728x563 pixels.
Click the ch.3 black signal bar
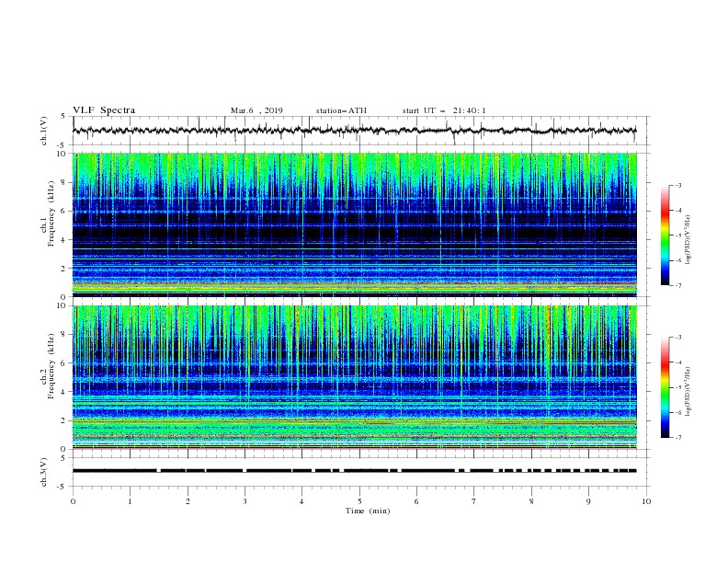pyautogui.click(x=354, y=471)
